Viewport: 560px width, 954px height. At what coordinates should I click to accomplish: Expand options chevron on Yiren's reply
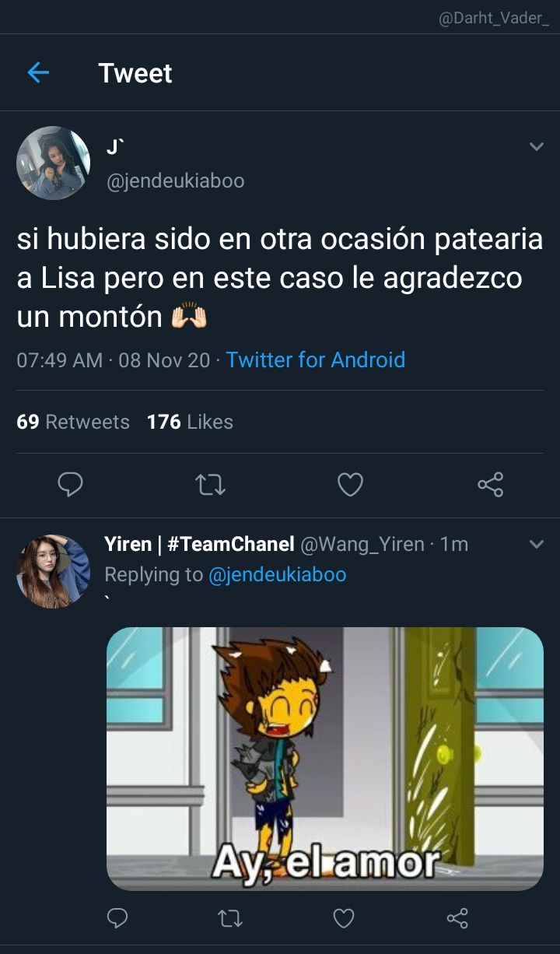point(536,544)
